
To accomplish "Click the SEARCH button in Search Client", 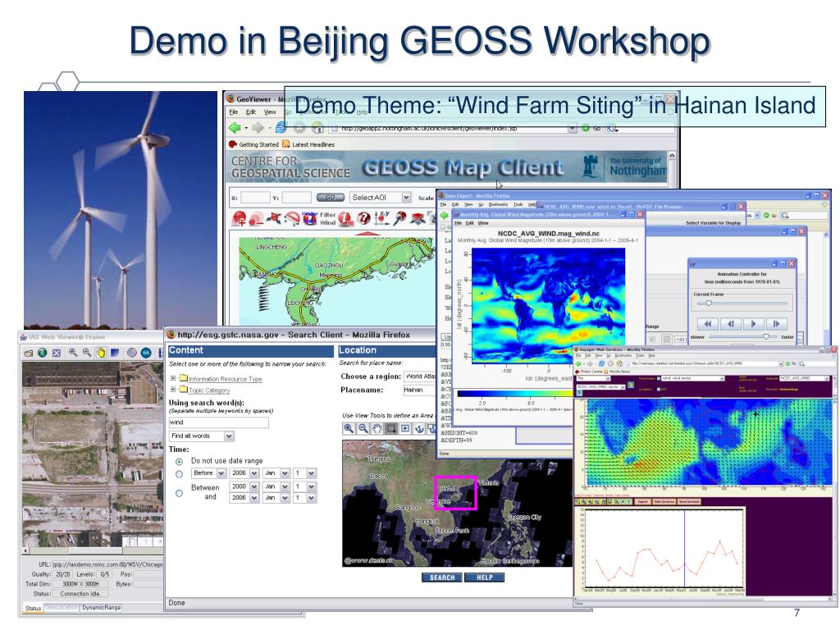I will coord(442,577).
